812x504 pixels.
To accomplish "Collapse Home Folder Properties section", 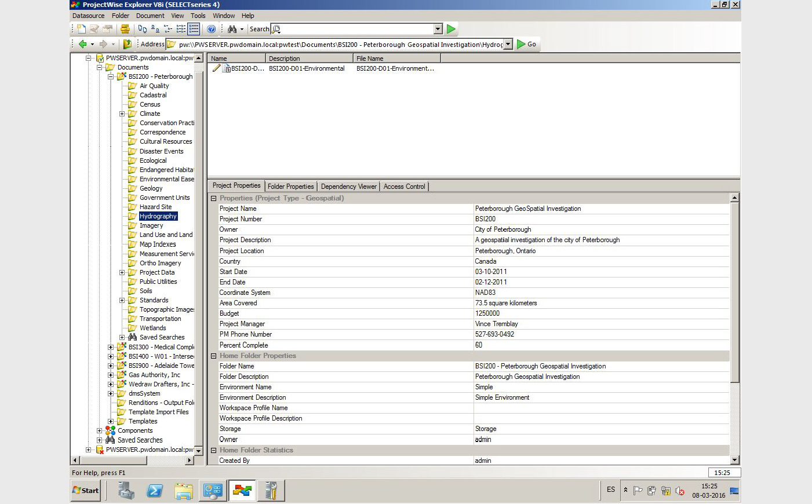I will point(213,356).
